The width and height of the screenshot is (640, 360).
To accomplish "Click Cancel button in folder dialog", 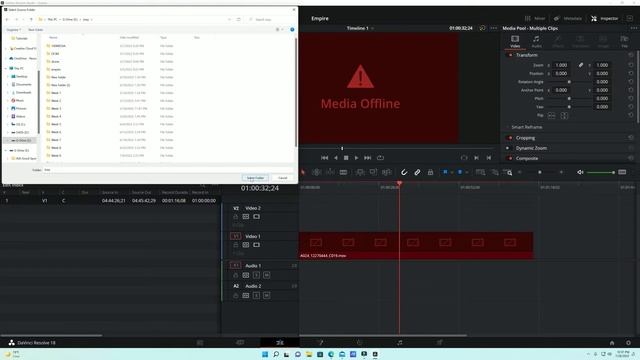I will (x=282, y=178).
